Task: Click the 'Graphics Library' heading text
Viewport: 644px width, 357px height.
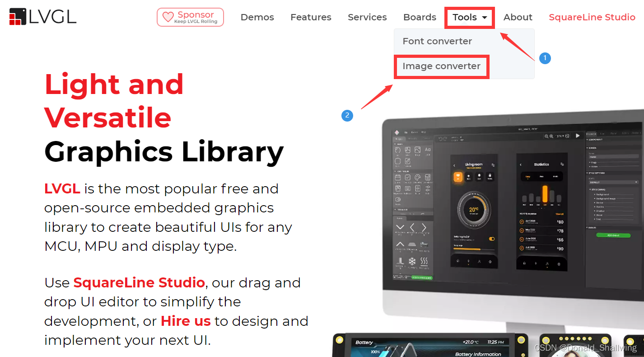Action: pos(164,152)
